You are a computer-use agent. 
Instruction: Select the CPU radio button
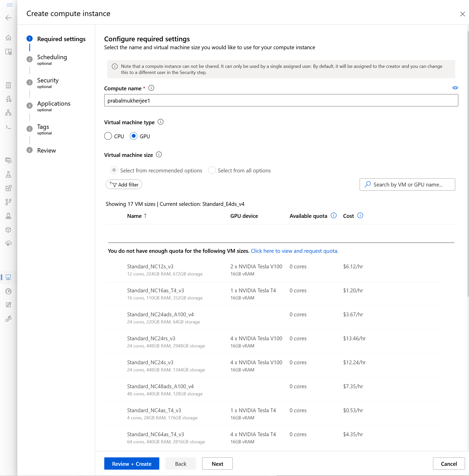(108, 136)
